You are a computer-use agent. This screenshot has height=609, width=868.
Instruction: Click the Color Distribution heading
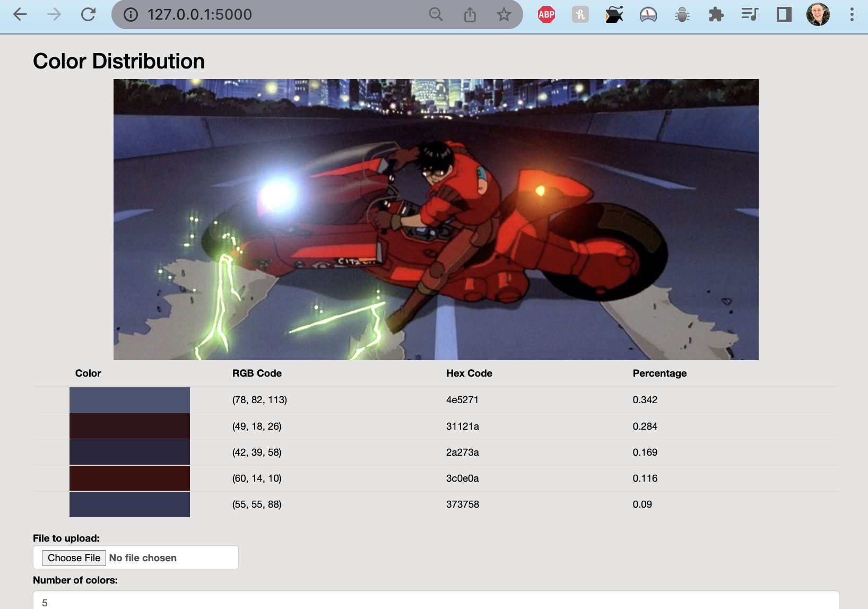[119, 62]
